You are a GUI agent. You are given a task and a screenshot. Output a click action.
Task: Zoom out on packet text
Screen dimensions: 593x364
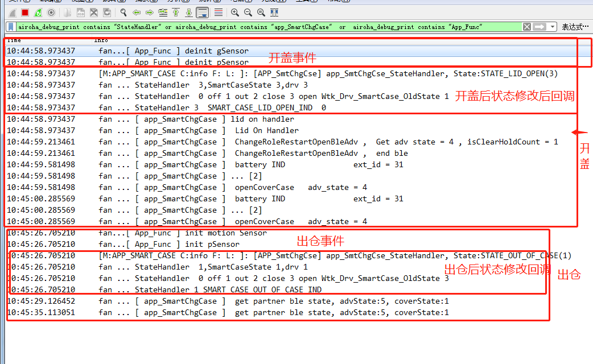pos(248,13)
